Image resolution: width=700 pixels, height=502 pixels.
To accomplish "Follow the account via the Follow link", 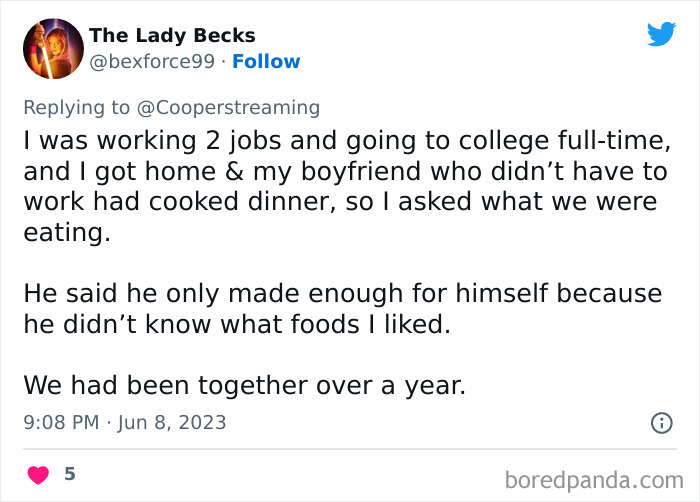I will click(266, 62).
